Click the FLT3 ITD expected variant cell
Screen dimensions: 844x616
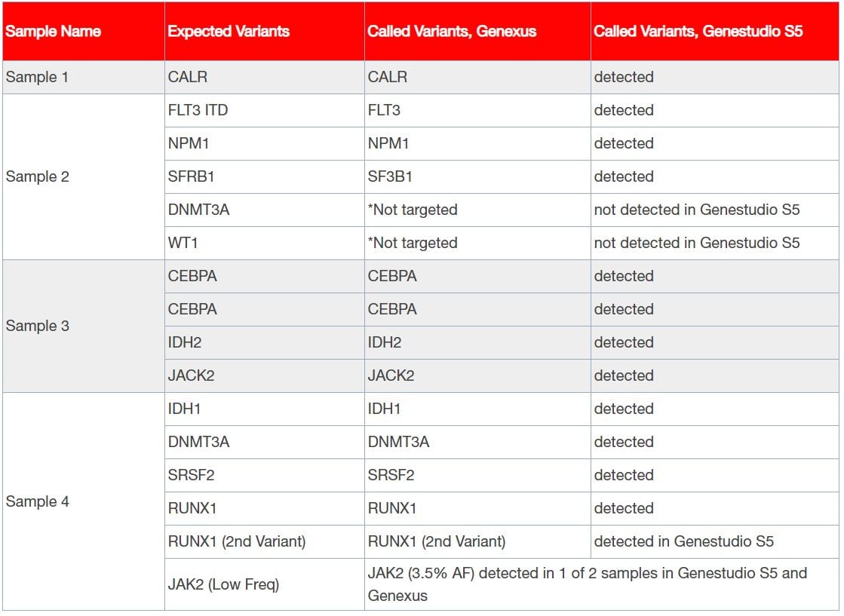point(198,110)
